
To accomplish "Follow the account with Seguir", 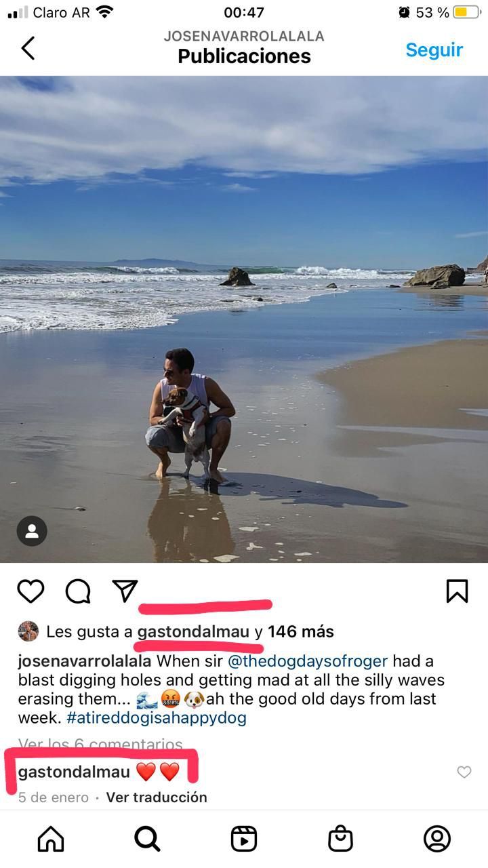I will click(x=434, y=50).
